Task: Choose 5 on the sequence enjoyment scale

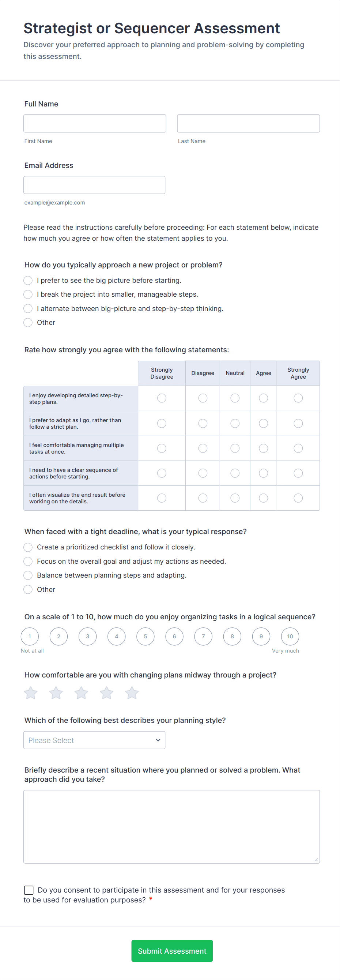Action: 145,636
